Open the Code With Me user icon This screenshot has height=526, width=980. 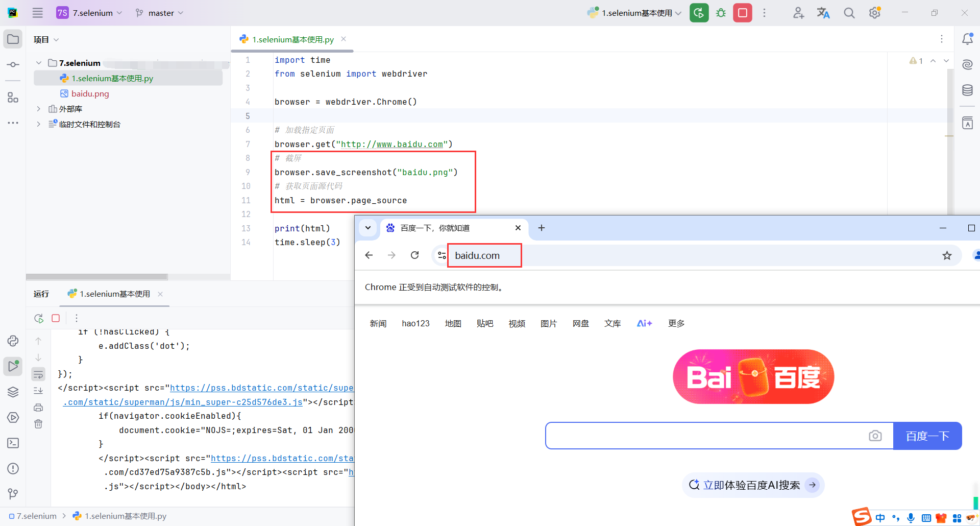point(798,13)
